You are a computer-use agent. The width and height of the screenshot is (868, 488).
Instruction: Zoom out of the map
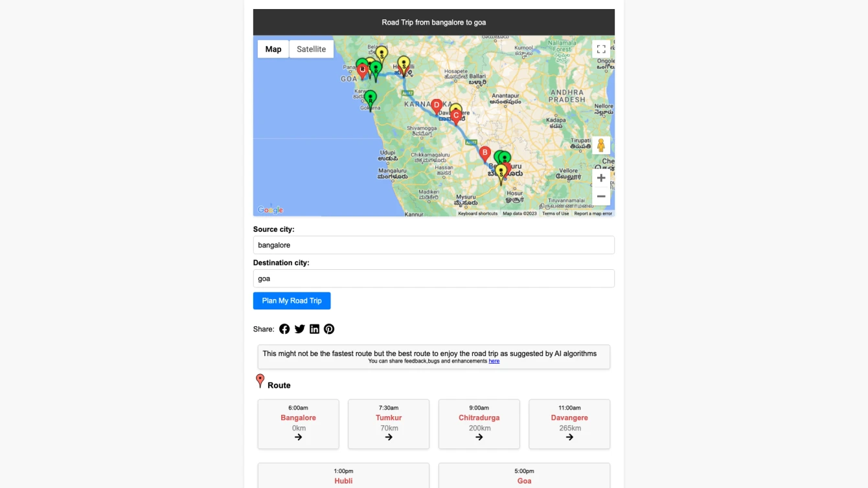[601, 196]
